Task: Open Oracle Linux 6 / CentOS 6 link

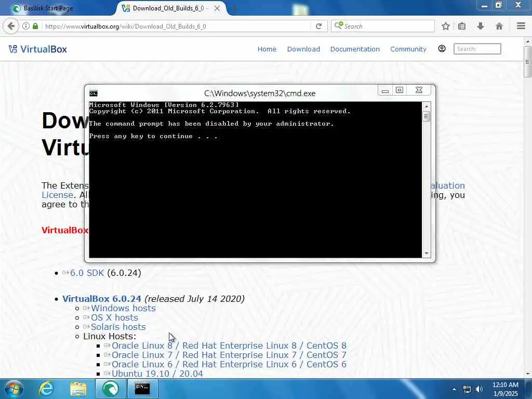Action: coord(229,364)
